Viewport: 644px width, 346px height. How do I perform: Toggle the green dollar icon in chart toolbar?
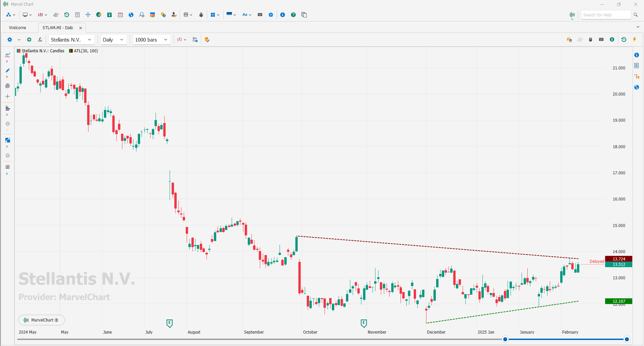coord(612,40)
